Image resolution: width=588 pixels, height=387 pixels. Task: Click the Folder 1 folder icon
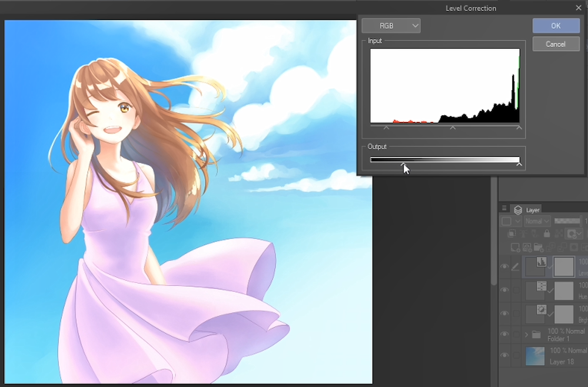coord(536,334)
